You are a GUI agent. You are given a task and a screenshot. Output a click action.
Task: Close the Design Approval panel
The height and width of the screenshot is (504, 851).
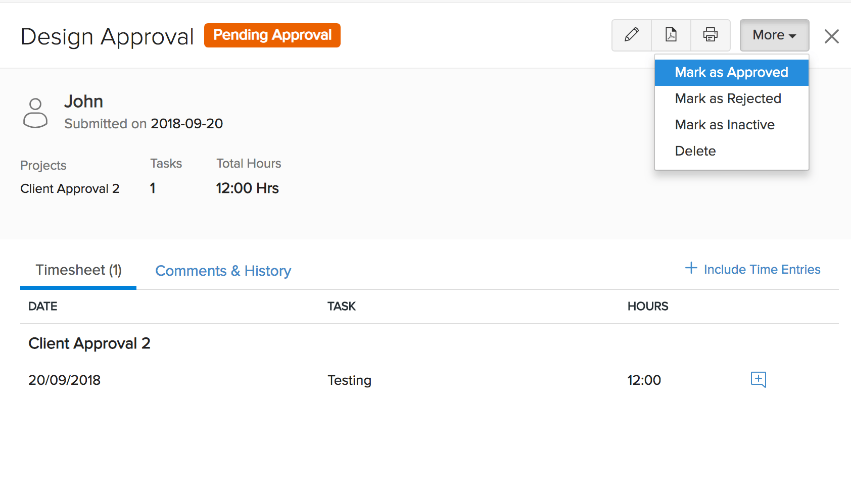point(831,36)
